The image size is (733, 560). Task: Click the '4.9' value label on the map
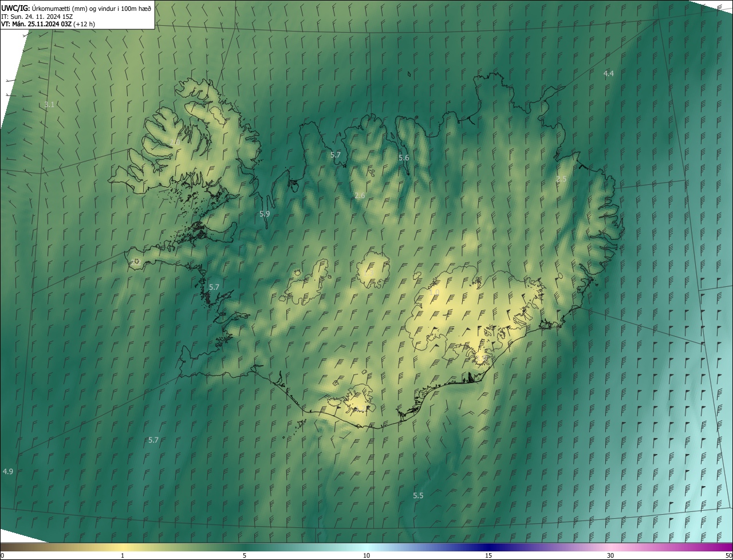tap(8, 471)
